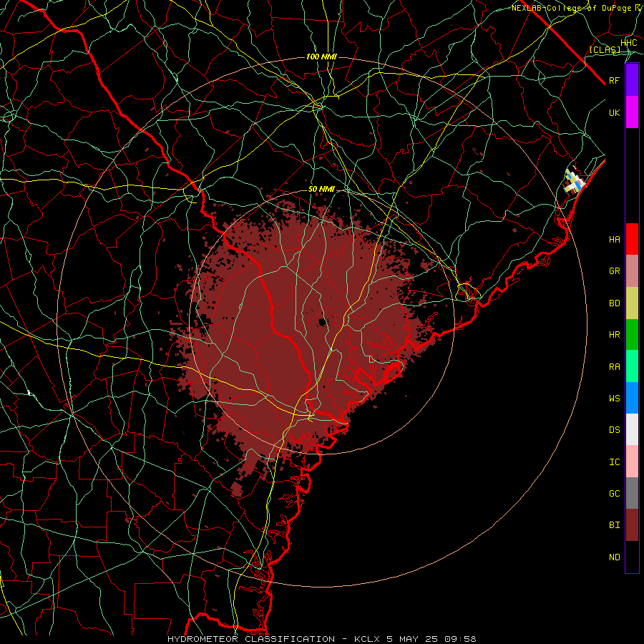Click the HR legend label
Viewport: 644px width, 644px height.
point(615,335)
